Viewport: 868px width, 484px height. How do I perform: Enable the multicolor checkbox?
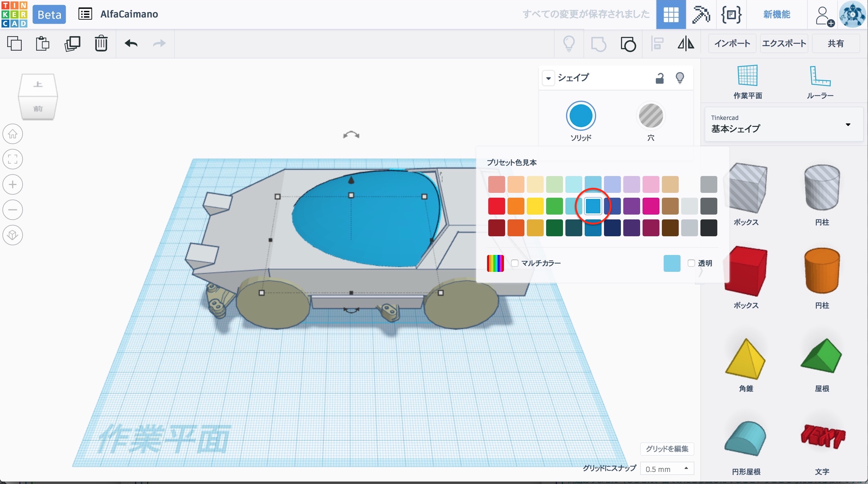[514, 263]
